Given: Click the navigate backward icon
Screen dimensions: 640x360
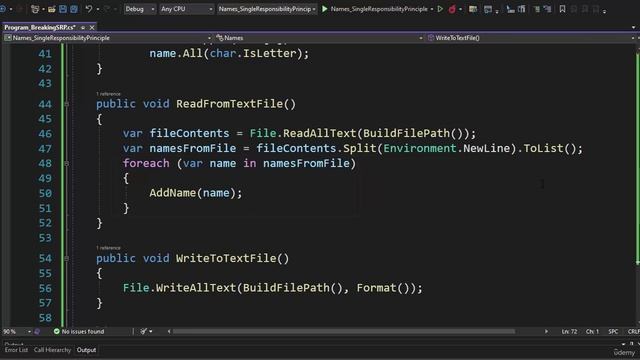Looking at the screenshot, I should (x=3, y=9).
